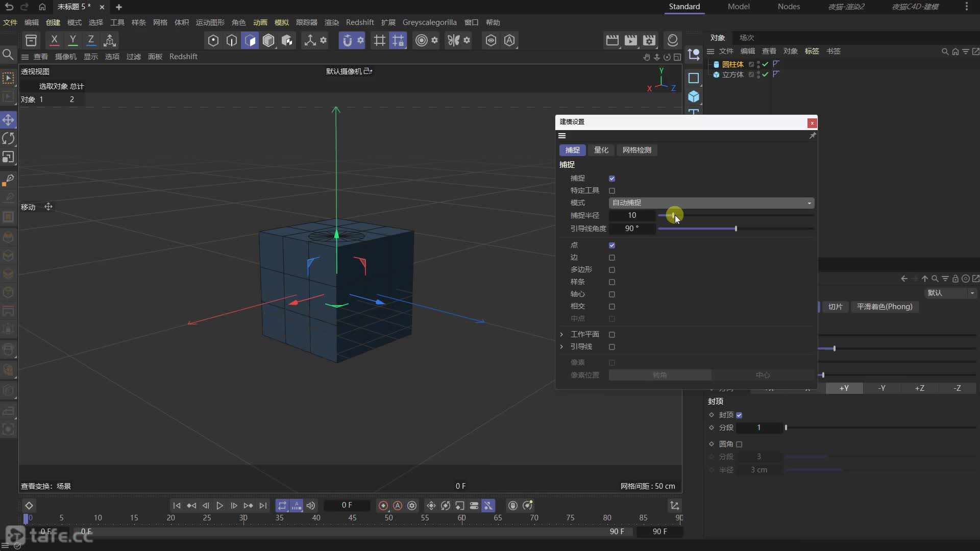Enable 特定工具 checkbox
Screen dimensions: 980x551
[x=612, y=191]
